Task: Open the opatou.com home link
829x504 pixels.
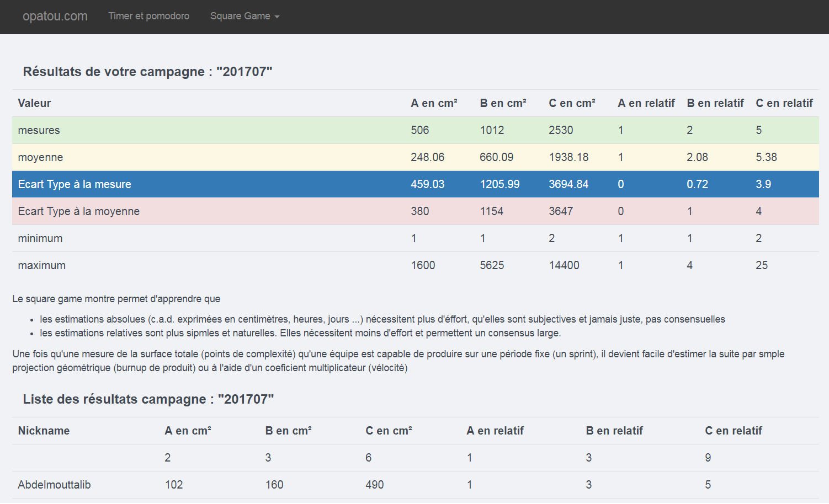Action: (55, 16)
